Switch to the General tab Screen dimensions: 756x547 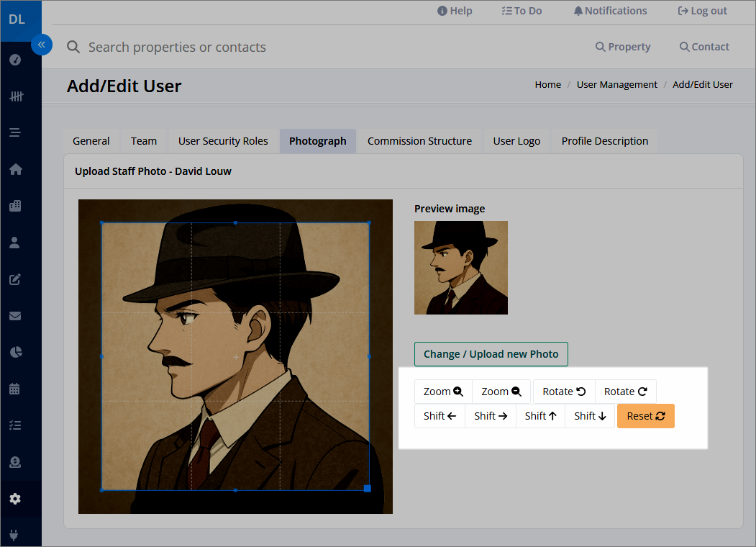click(91, 141)
